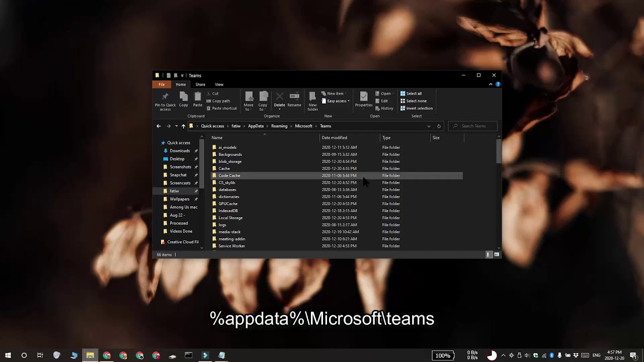
Task: Go forward with the forward arrow
Action: 169,126
